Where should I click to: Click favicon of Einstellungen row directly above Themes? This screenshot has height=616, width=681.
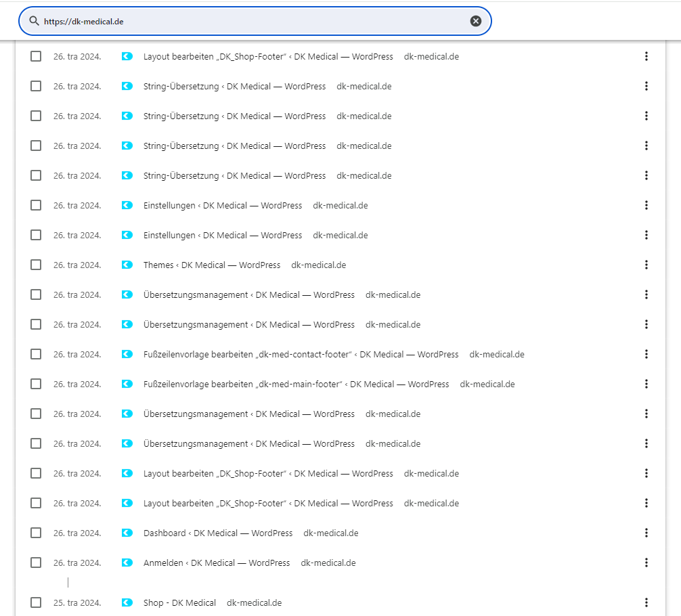(127, 235)
